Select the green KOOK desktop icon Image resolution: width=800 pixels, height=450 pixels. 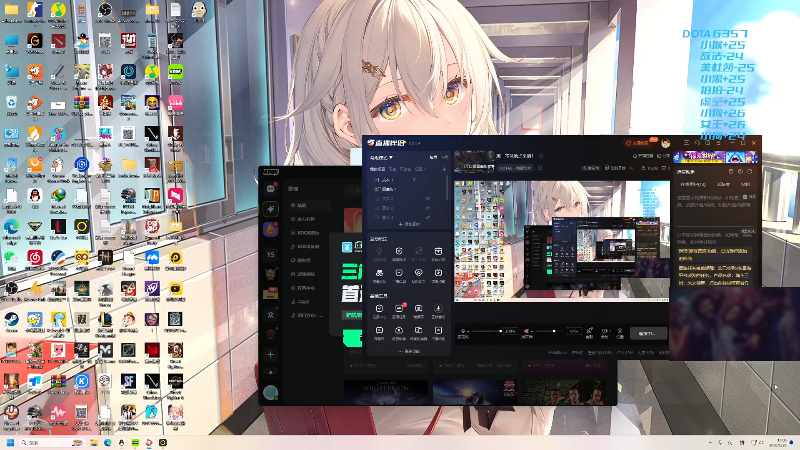176,72
